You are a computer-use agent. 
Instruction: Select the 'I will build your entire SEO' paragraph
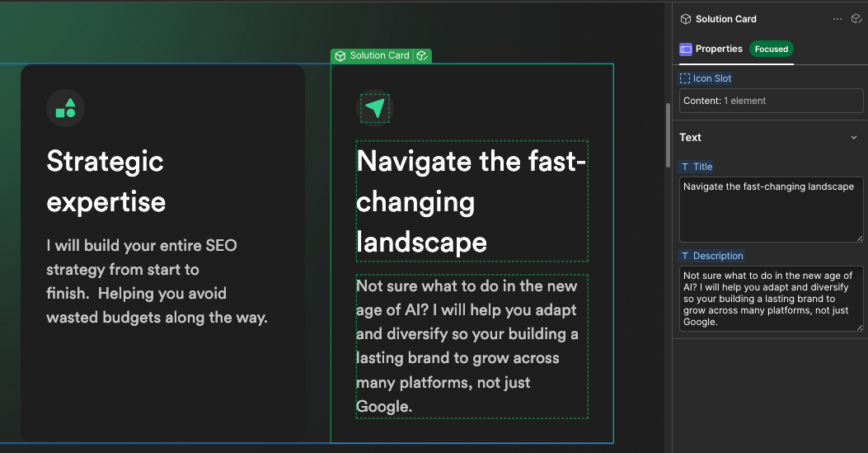pyautogui.click(x=157, y=281)
